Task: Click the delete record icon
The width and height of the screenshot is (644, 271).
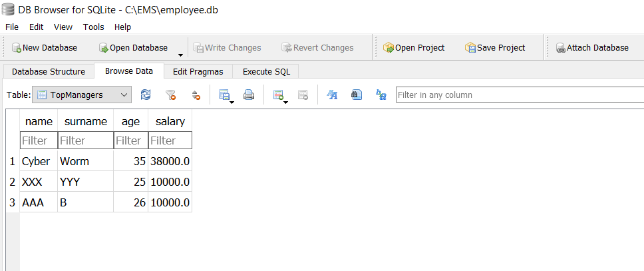Action: 303,95
